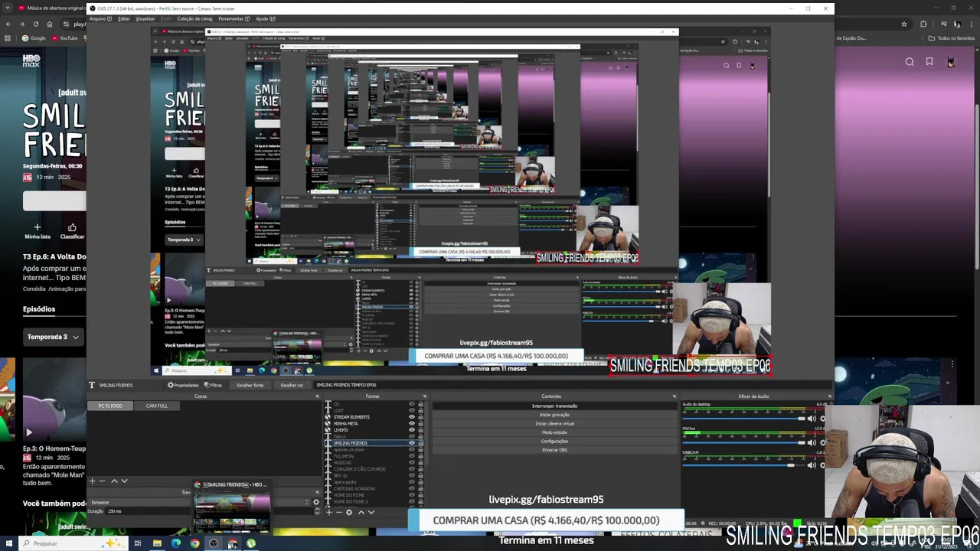The height and width of the screenshot is (551, 980).
Task: Open Microsoft Edge from the taskbar
Action: click(x=176, y=543)
